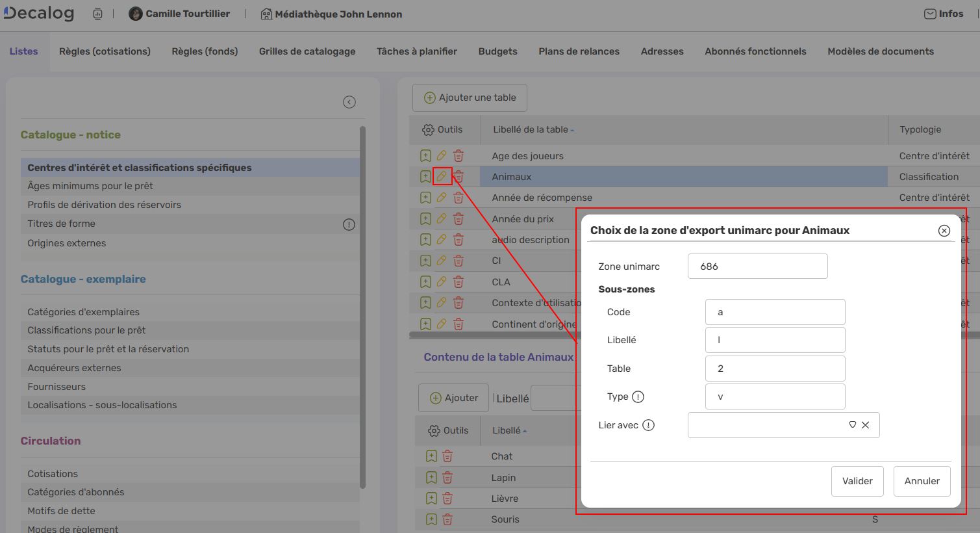Open Infos via the envelope icon
Image resolution: width=980 pixels, height=533 pixels.
[929, 13]
